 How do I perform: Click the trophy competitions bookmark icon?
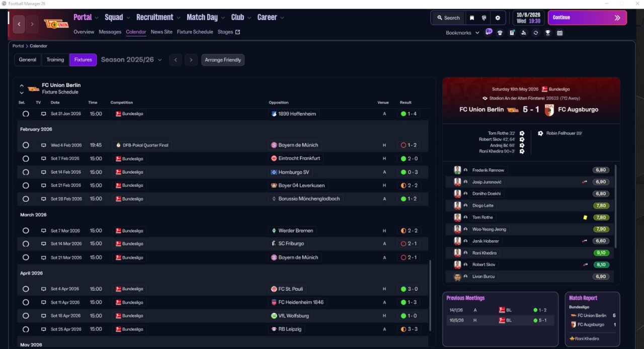[x=548, y=33]
